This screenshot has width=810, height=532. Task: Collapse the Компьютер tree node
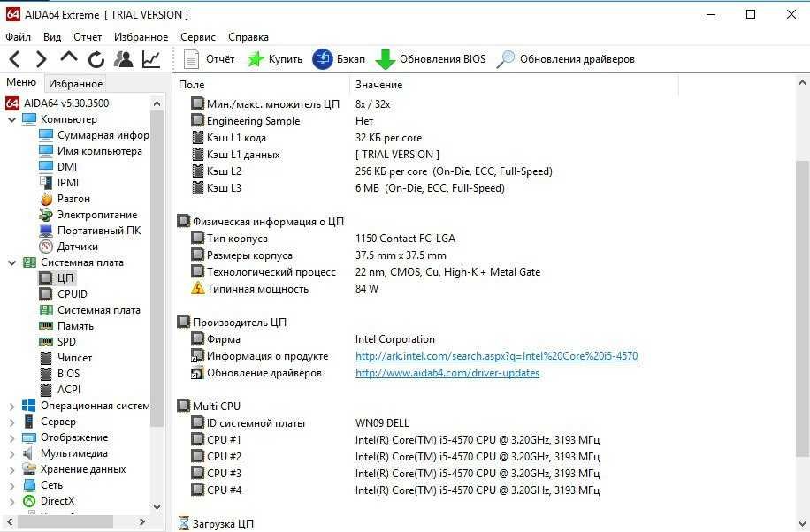point(11,119)
